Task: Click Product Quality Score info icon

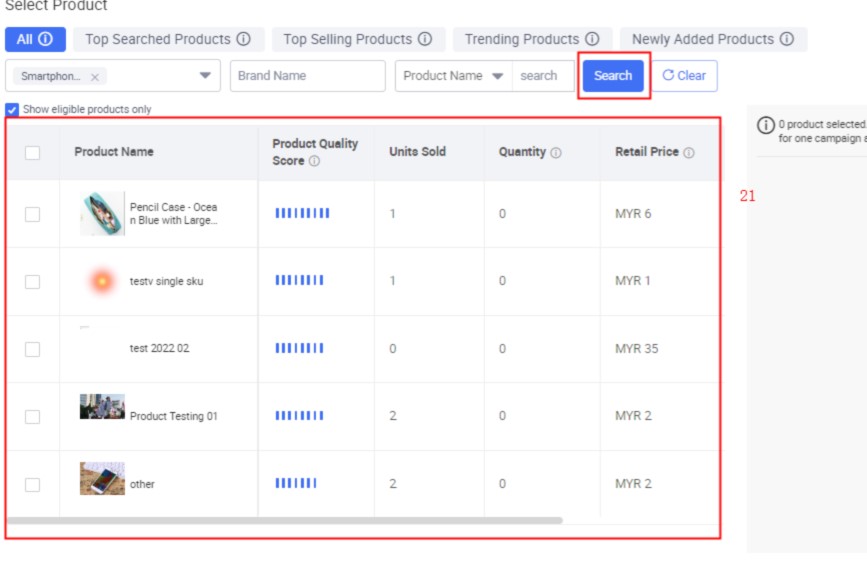Action: click(314, 161)
